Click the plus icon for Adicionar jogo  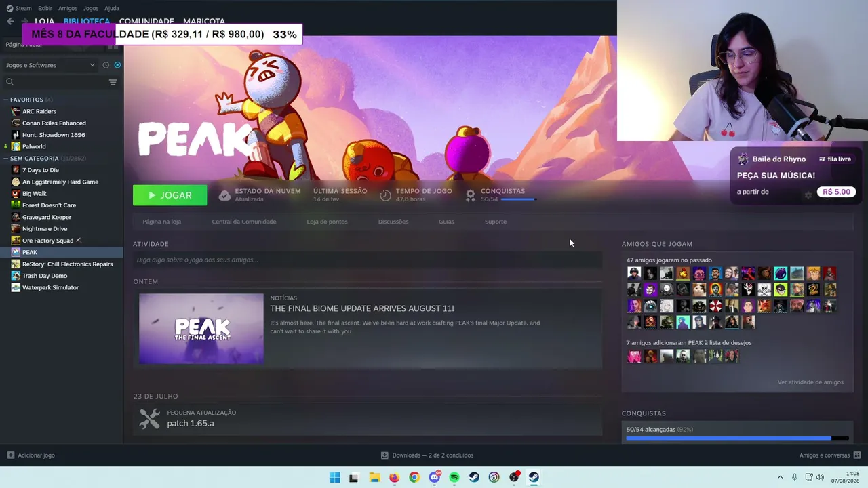point(10,455)
